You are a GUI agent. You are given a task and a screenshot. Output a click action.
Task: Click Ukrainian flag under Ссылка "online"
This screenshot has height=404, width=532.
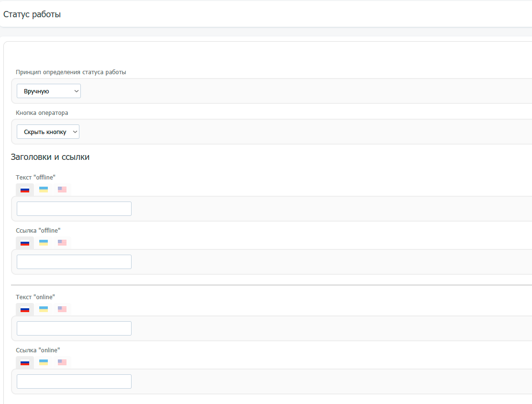(44, 362)
